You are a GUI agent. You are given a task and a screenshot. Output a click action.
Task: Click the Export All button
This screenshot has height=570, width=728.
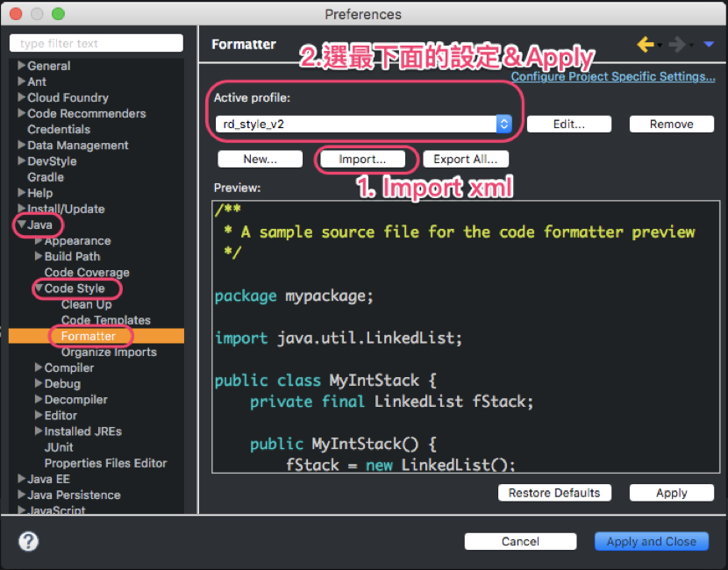coord(466,159)
